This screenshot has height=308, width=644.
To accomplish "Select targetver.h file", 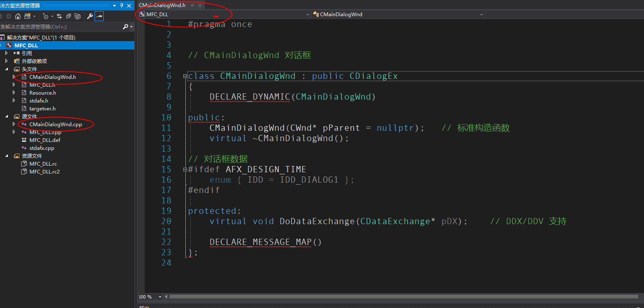I will click(42, 108).
